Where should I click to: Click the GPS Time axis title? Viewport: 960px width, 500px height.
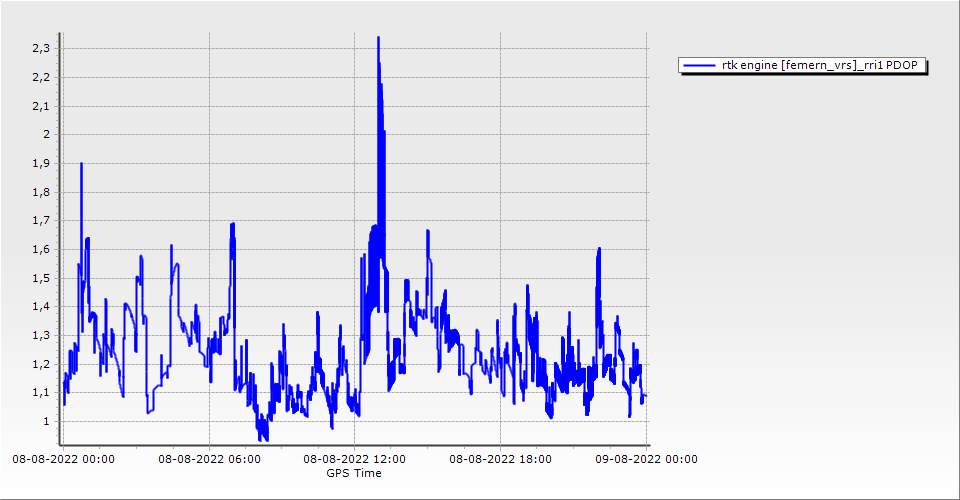pyautogui.click(x=354, y=473)
